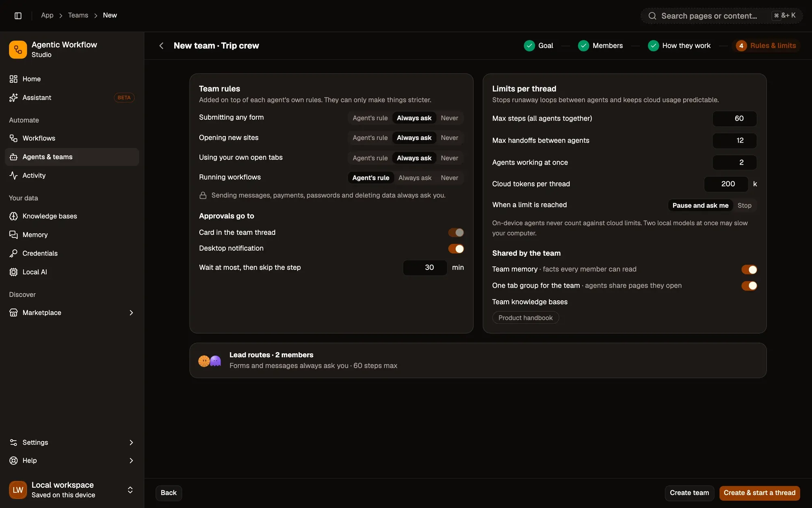Set Submitting any form to Never
Image resolution: width=812 pixels, height=508 pixels.
[449, 118]
